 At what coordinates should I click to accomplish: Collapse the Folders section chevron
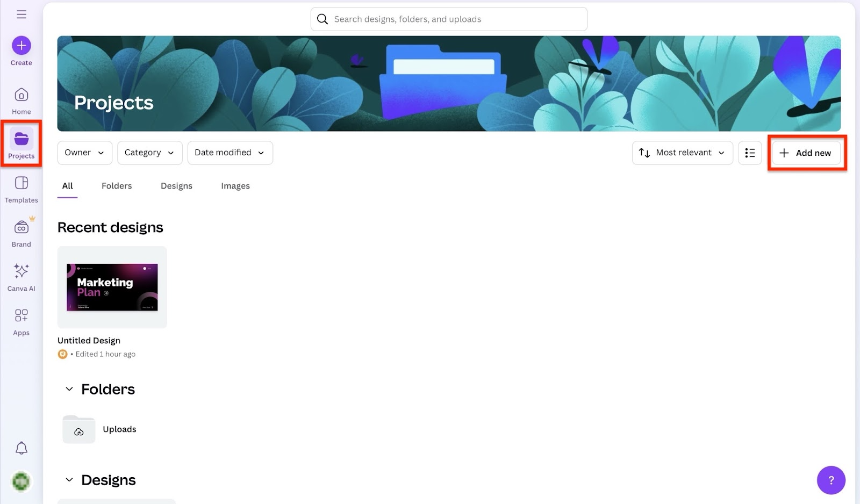tap(69, 390)
